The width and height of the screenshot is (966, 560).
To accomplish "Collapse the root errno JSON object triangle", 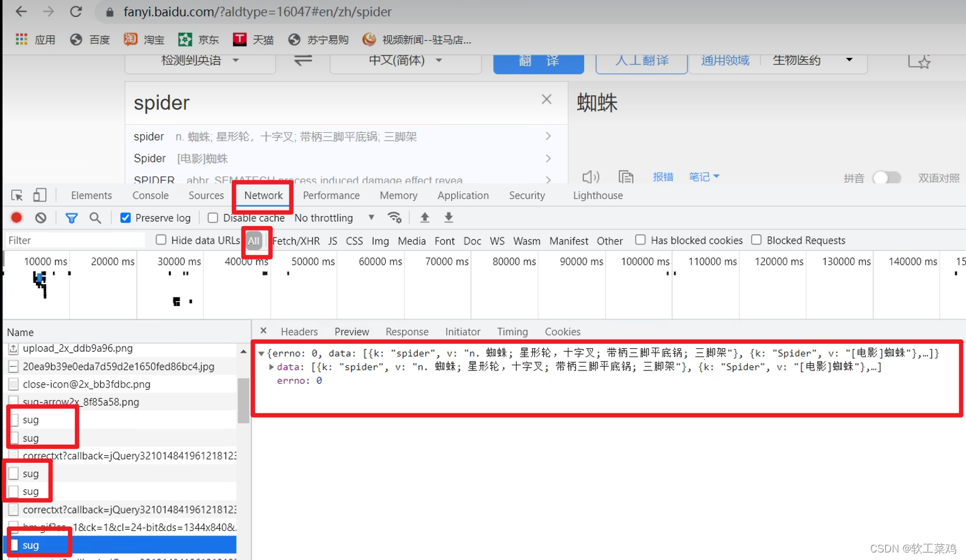I will pyautogui.click(x=261, y=353).
